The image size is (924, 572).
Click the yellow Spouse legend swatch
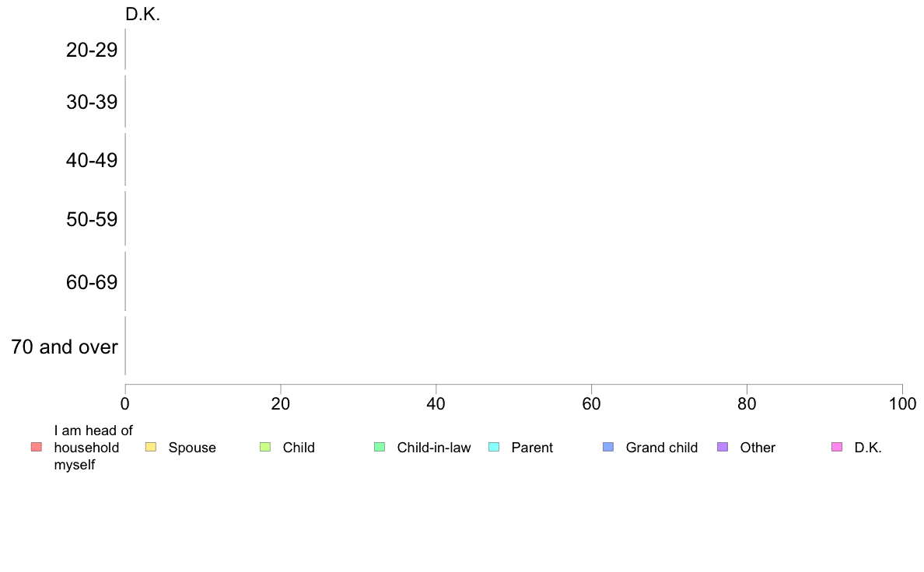pos(151,447)
